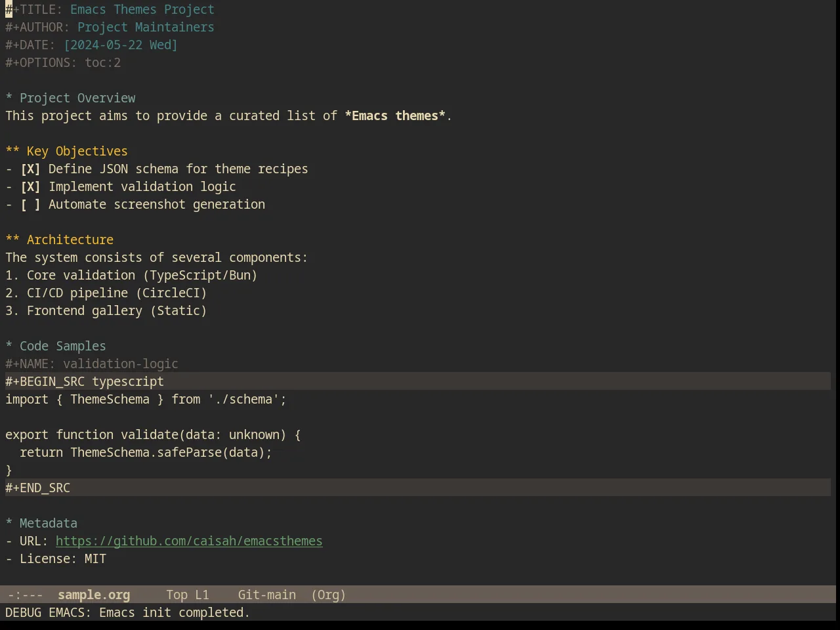Collapse the 'Metadata' heading star

click(9, 523)
